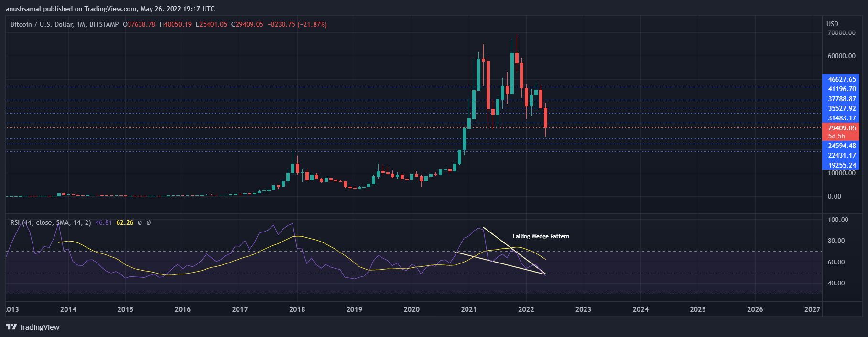This screenshot has height=337, width=868.
Task: Click the 80.00 RSI axis label
Action: 836,241
